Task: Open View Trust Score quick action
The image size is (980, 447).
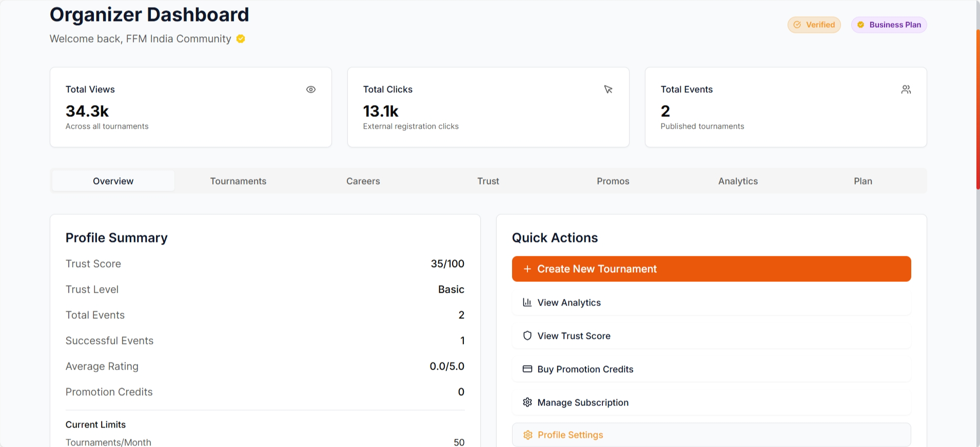Action: (712, 336)
